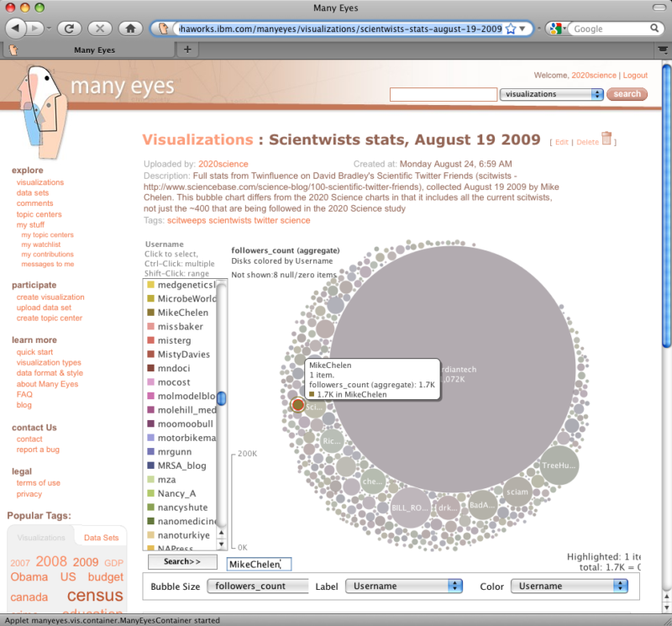This screenshot has height=626, width=672.
Task: Select mndoci in the username list
Action: [180, 368]
